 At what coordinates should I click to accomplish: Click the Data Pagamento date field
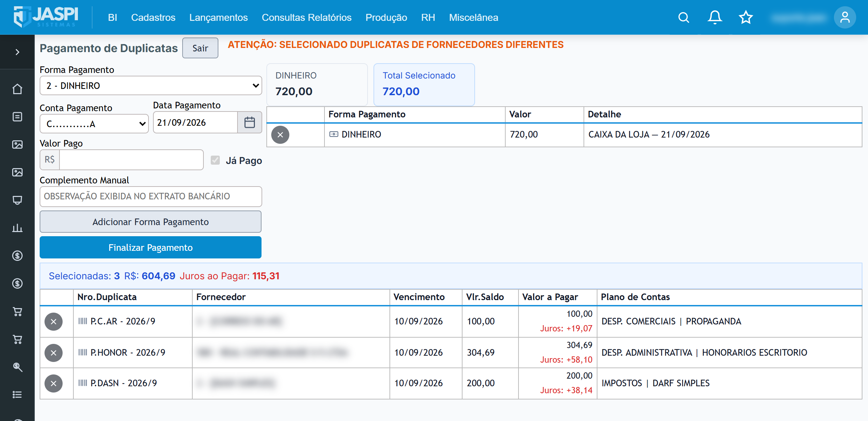pos(195,122)
